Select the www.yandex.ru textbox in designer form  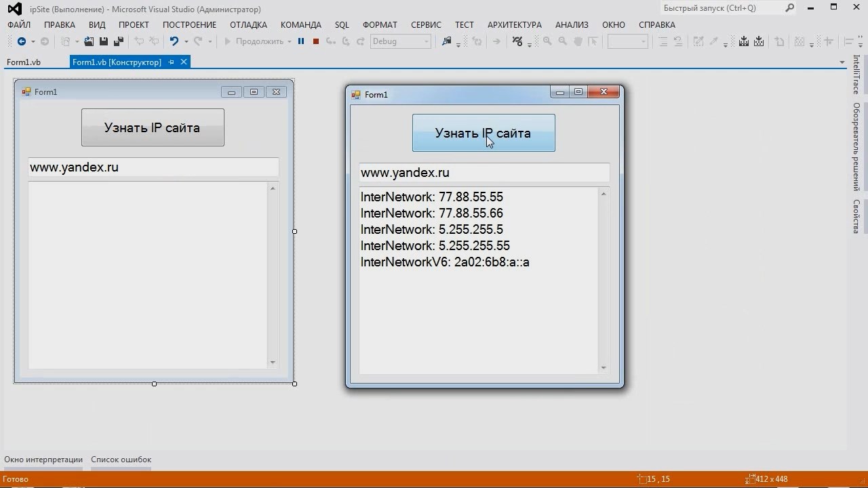[153, 167]
